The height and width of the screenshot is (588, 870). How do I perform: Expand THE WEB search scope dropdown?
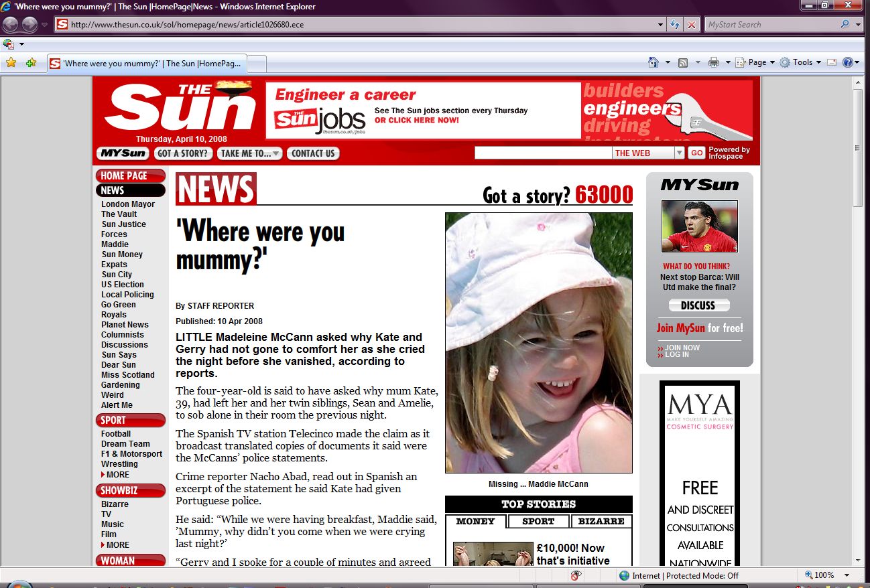coord(679,153)
